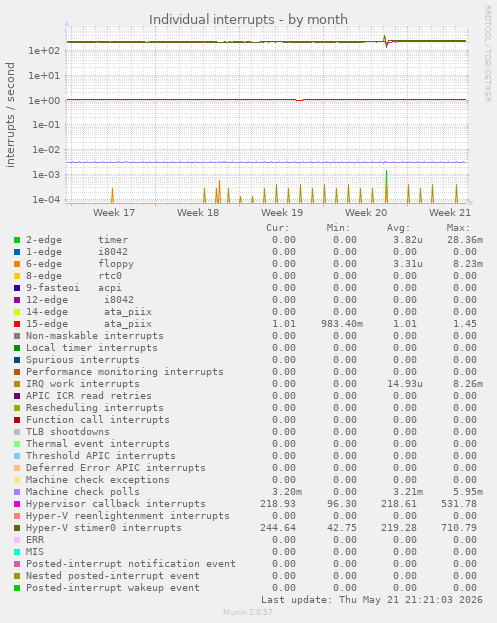Click the red 15-edge ata_piix color swatch

tap(17, 324)
